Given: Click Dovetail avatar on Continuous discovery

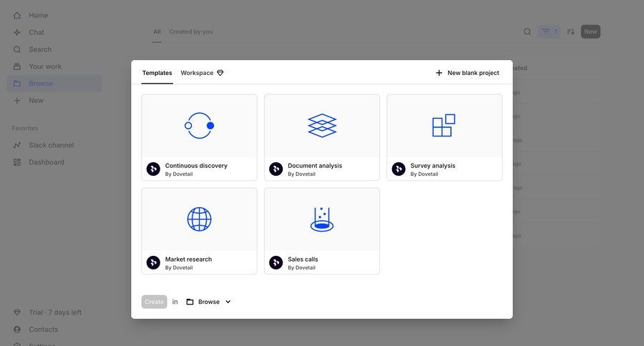Looking at the screenshot, I should click(x=153, y=169).
